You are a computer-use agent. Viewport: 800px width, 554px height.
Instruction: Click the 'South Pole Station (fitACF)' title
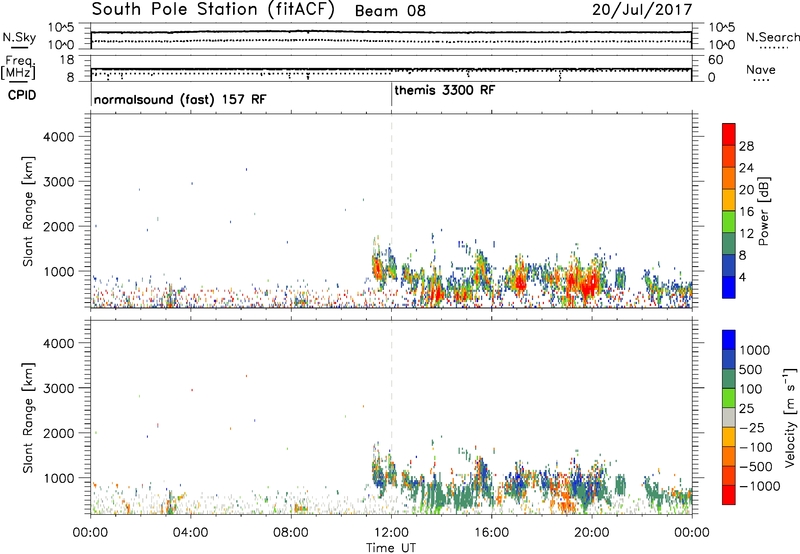click(213, 10)
